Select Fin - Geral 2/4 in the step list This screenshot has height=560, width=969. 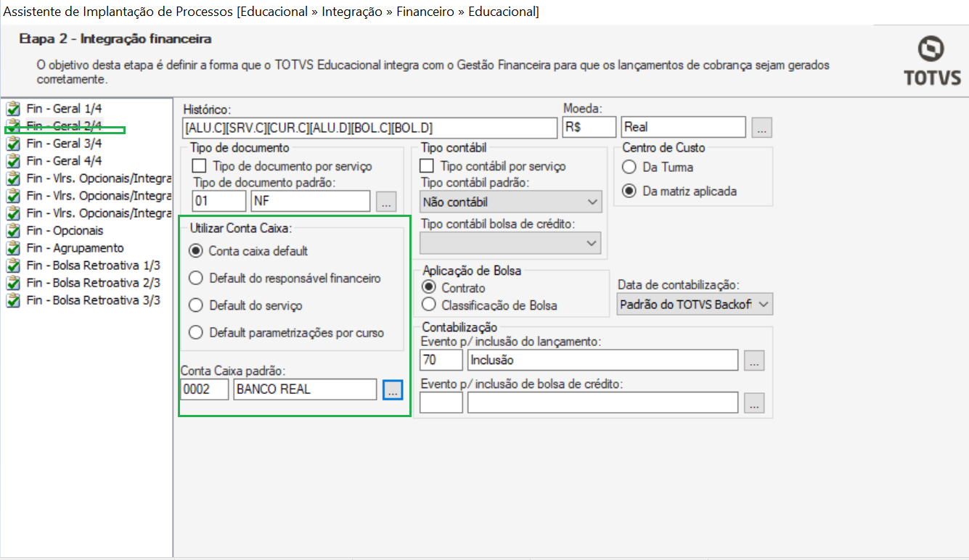(64, 126)
